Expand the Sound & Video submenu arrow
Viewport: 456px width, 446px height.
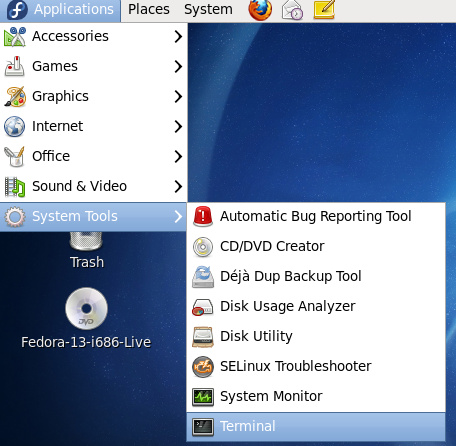178,186
